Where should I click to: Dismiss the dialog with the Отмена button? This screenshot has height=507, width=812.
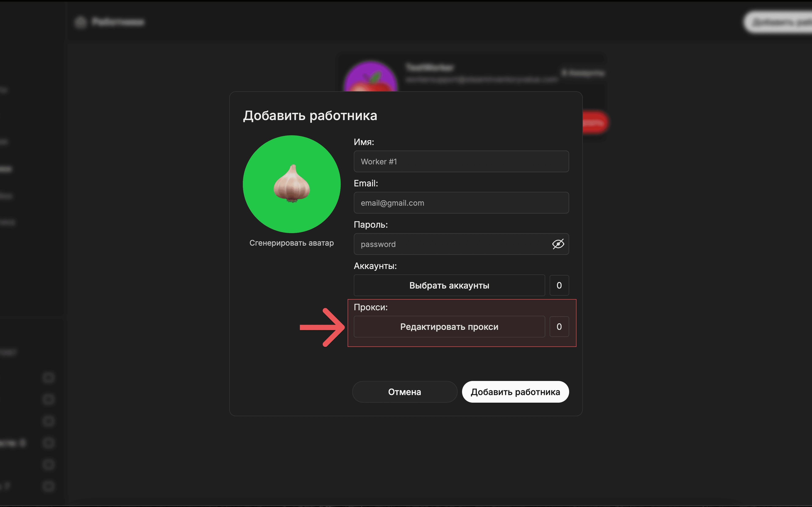pos(404,392)
